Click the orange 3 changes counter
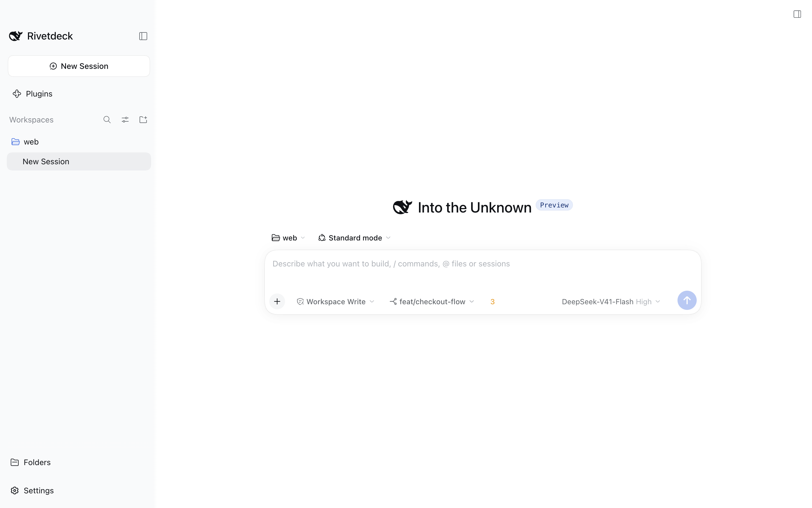Image resolution: width=812 pixels, height=508 pixels. [x=493, y=302]
